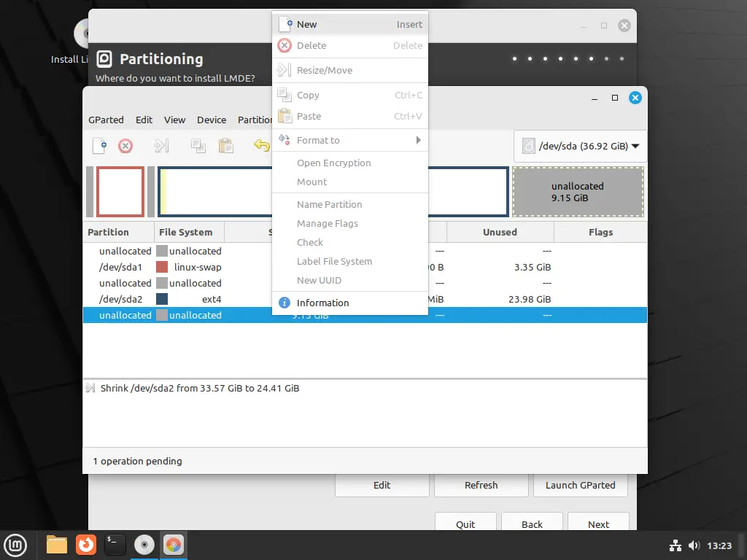The height and width of the screenshot is (560, 747).
Task: Open the GParted menu
Action: coord(106,120)
